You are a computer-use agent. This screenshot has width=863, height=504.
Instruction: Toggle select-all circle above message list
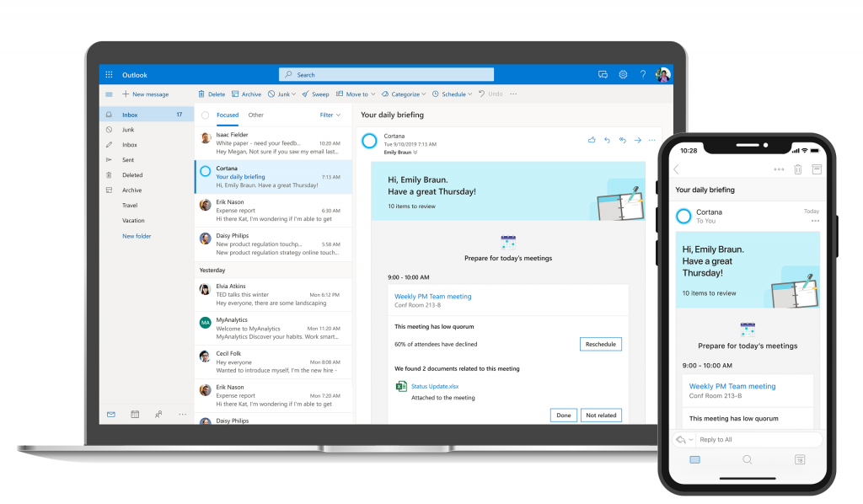(x=206, y=115)
